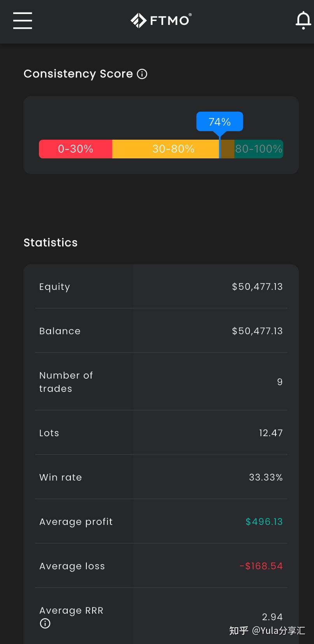Show Consistency Score info tooltip
The image size is (314, 644).
[x=142, y=74]
